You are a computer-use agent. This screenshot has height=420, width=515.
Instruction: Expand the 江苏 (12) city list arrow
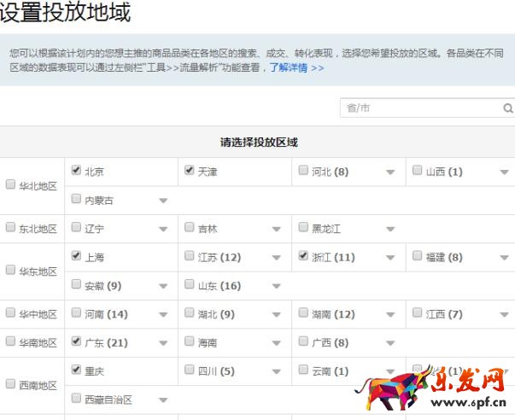[x=277, y=258]
